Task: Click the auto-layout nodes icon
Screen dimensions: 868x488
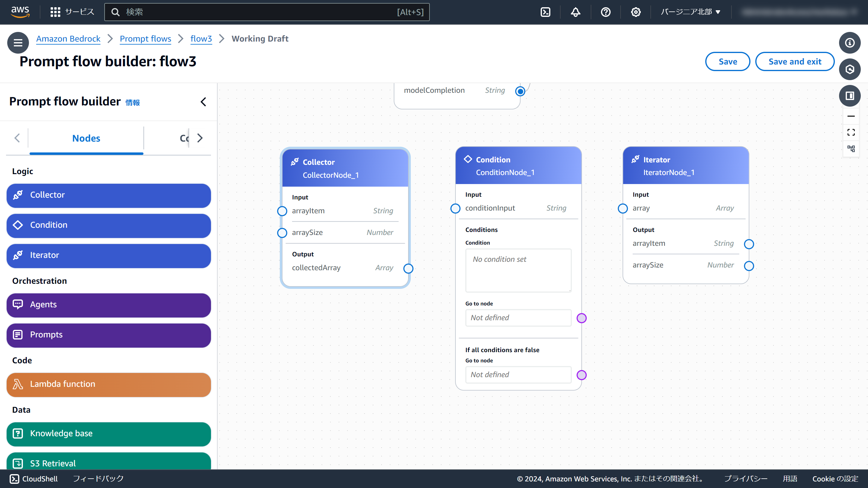Action: point(851,149)
